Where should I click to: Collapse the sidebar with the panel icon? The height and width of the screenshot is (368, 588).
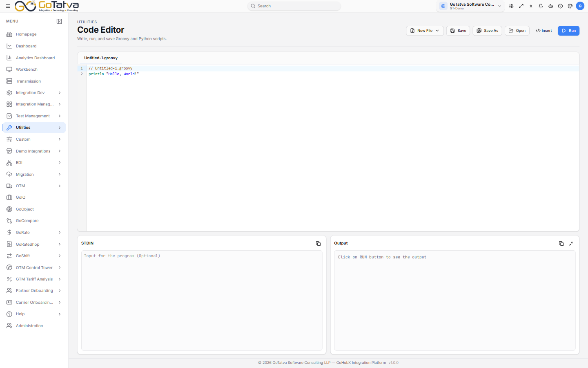pyautogui.click(x=59, y=21)
